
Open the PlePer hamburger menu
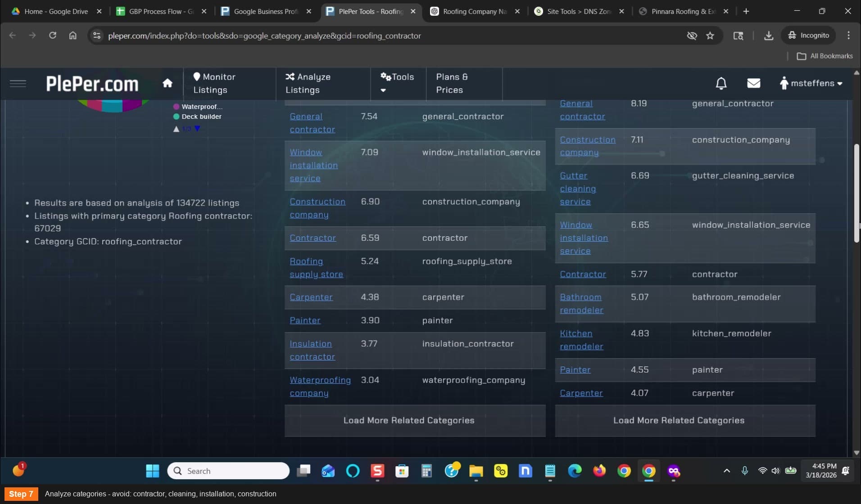click(18, 83)
